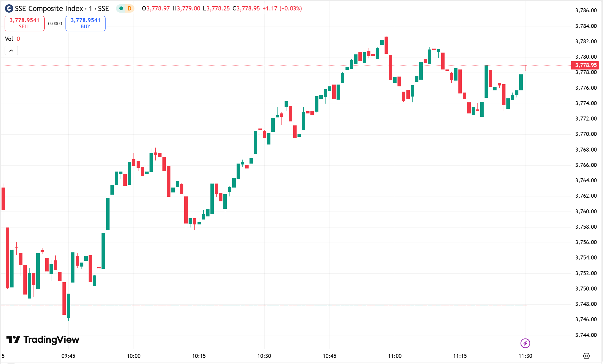Click the 09:45 time axis label
Image resolution: width=603 pixels, height=364 pixels.
[68, 356]
